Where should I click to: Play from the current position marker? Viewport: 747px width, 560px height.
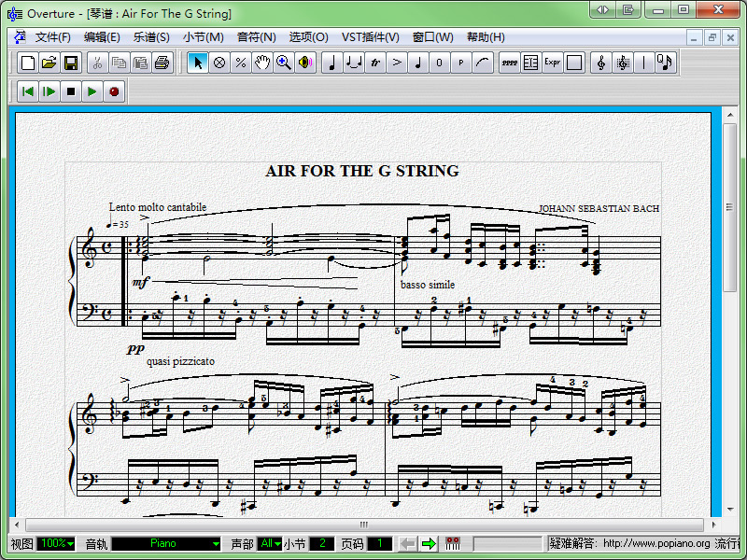pos(49,91)
